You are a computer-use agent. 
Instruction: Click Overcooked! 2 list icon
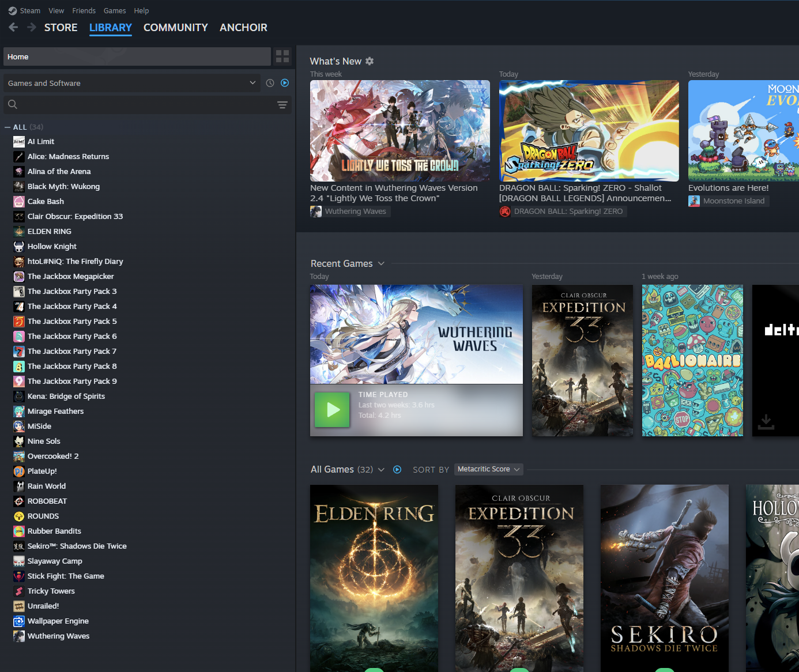point(19,456)
